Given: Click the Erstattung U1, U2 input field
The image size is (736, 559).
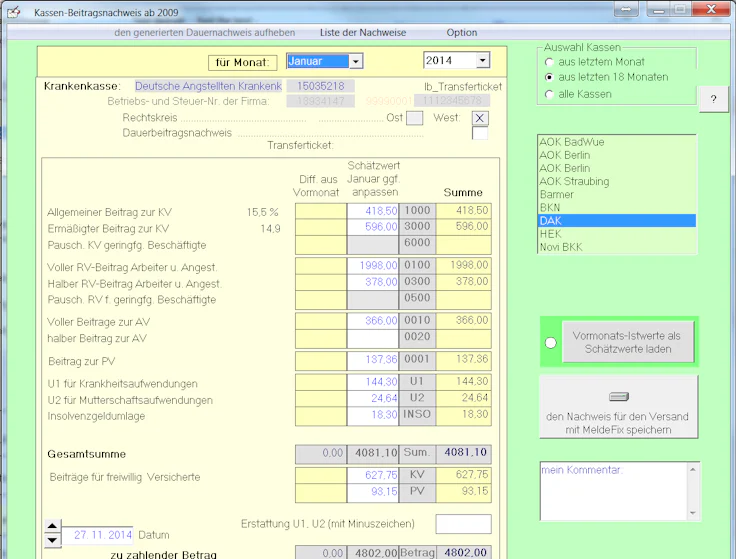Looking at the screenshot, I should 463,524.
